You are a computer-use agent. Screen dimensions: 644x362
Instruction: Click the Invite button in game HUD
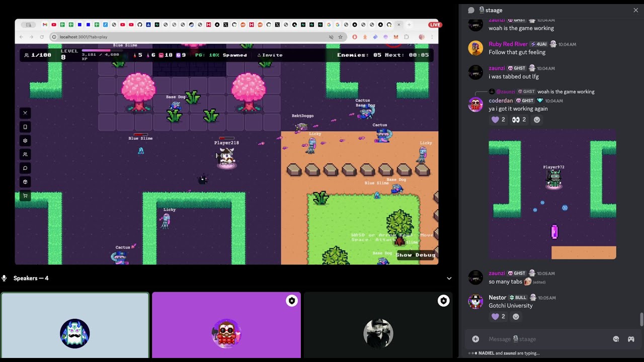pyautogui.click(x=270, y=55)
